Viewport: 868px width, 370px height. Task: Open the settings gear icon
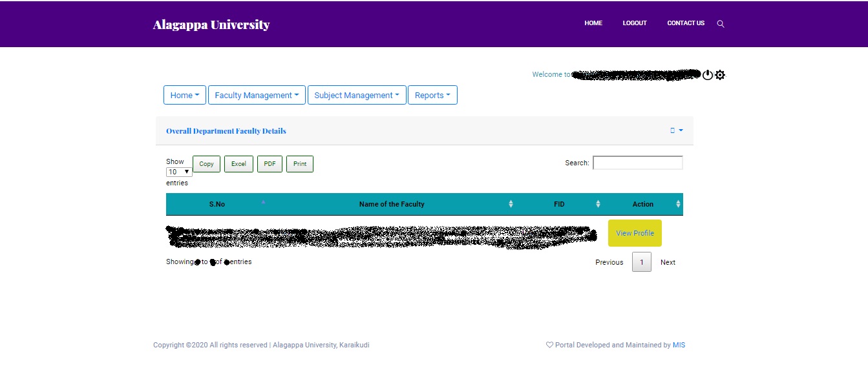[720, 75]
